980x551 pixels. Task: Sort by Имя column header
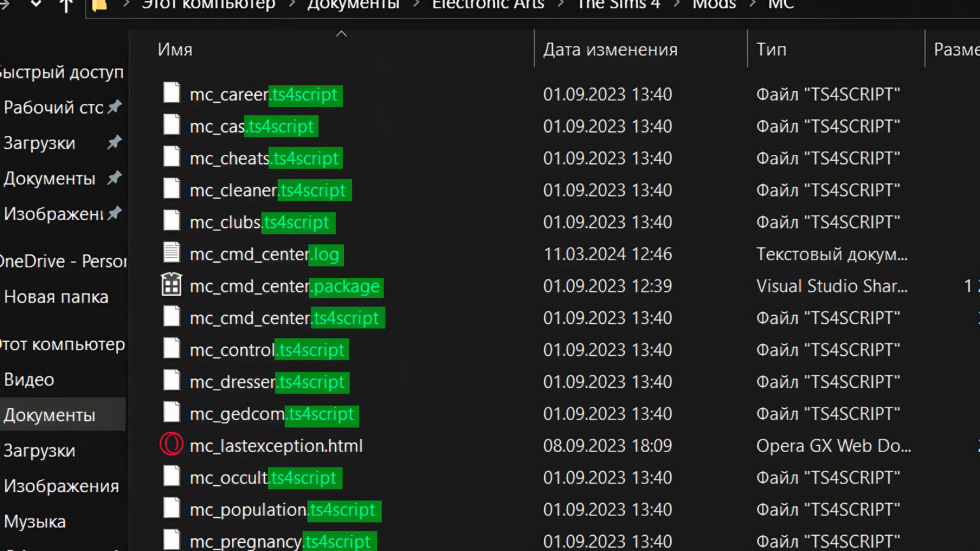pyautogui.click(x=175, y=50)
